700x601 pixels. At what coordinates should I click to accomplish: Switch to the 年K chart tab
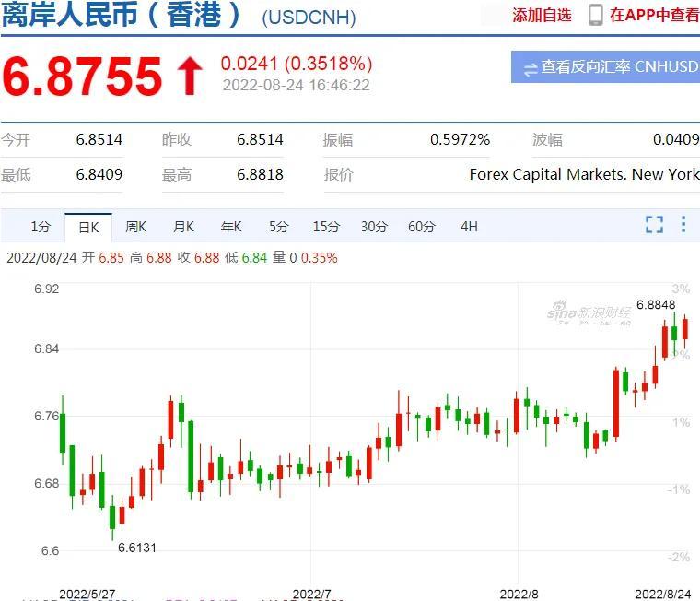coord(231,227)
